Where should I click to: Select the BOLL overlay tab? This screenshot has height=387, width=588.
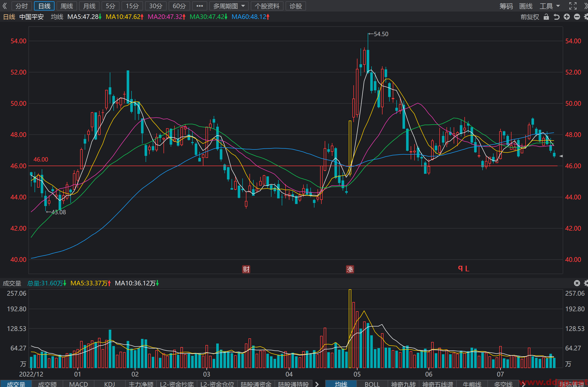click(x=372, y=384)
